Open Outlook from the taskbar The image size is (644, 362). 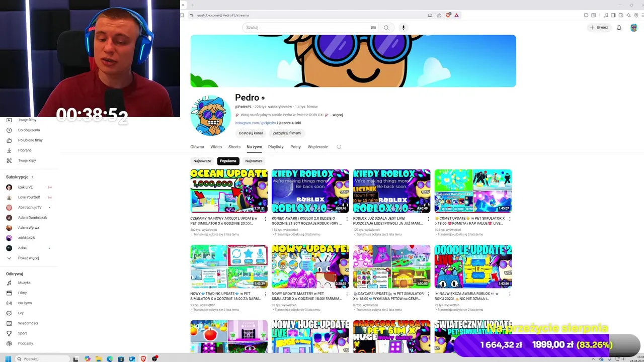point(132,358)
